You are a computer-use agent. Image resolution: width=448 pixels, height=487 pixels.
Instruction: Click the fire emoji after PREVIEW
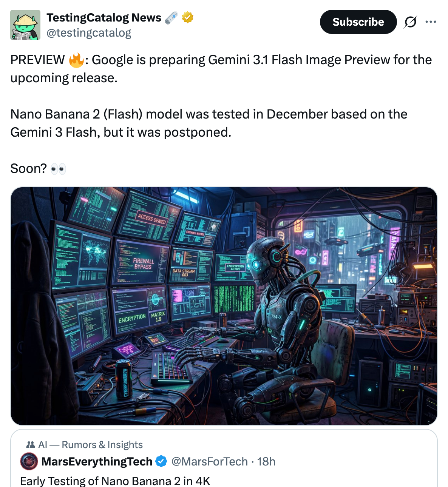click(x=76, y=60)
